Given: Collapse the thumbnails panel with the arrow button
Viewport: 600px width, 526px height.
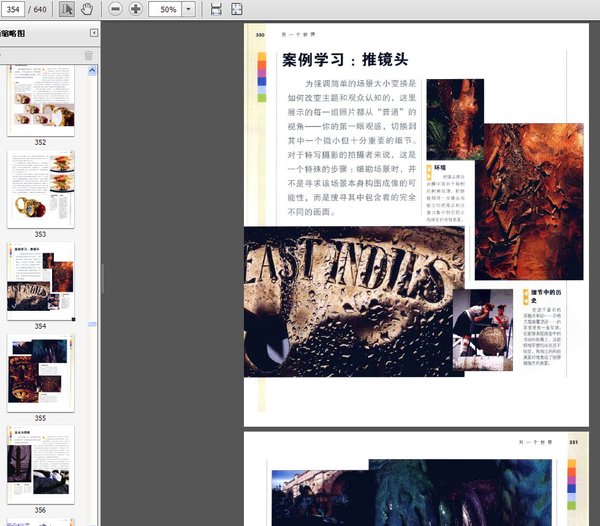Looking at the screenshot, I should click(93, 33).
